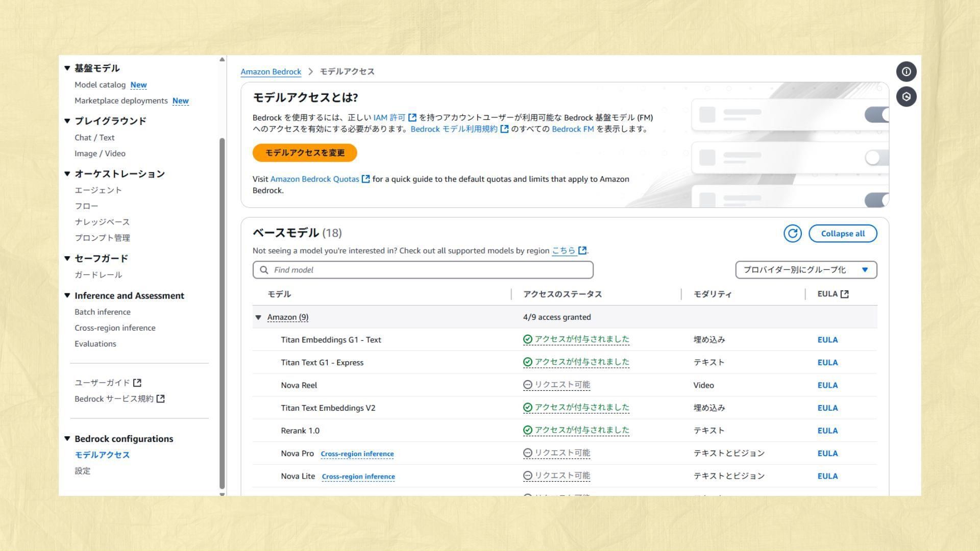Click pending status icon for Nova Pro
Viewport: 980px width, 551px height.
[x=528, y=453]
